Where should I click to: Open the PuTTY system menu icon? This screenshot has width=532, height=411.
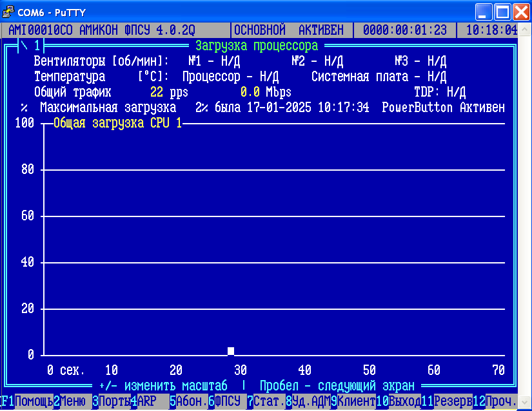pyautogui.click(x=9, y=11)
